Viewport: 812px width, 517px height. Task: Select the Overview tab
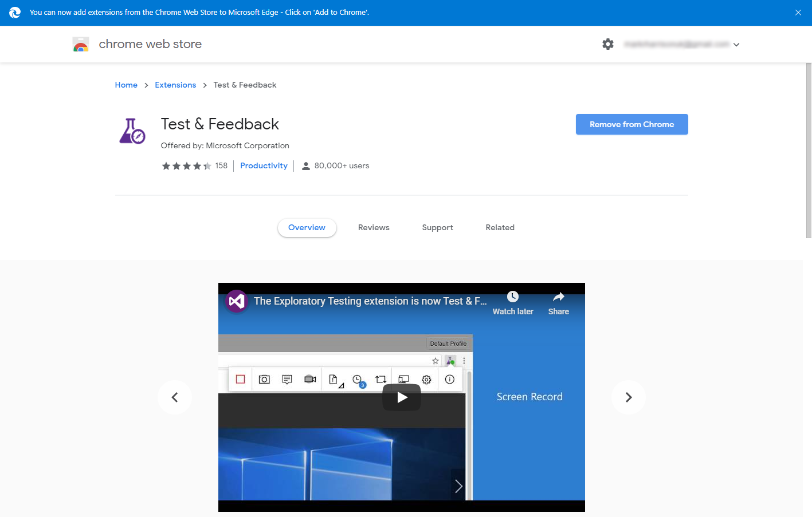[307, 228]
